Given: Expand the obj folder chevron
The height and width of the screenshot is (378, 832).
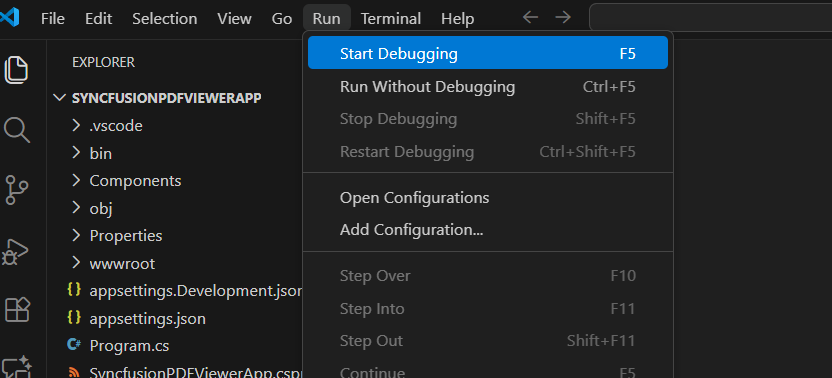Looking at the screenshot, I should pyautogui.click(x=76, y=208).
